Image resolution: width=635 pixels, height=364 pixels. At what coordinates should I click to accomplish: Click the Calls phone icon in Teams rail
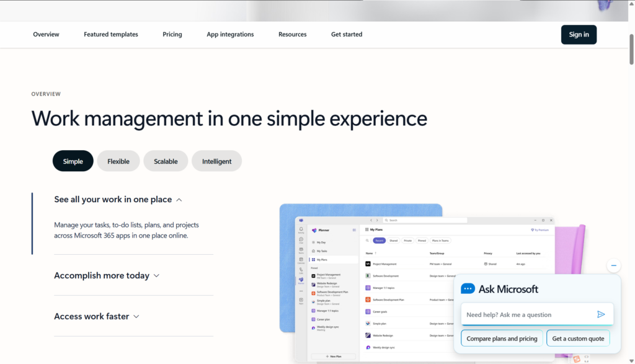(x=301, y=270)
